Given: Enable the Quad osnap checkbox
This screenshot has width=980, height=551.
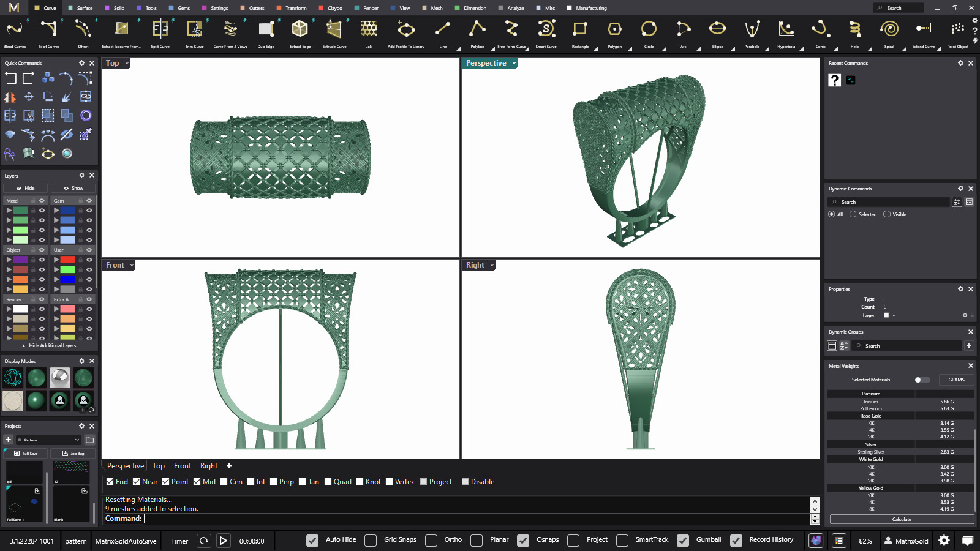Looking at the screenshot, I should coord(328,482).
